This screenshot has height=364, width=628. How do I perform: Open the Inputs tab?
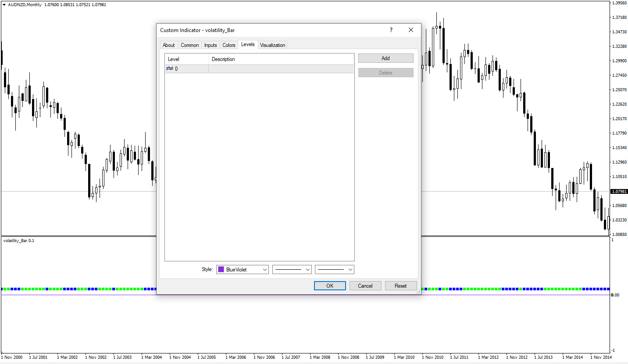pyautogui.click(x=211, y=45)
